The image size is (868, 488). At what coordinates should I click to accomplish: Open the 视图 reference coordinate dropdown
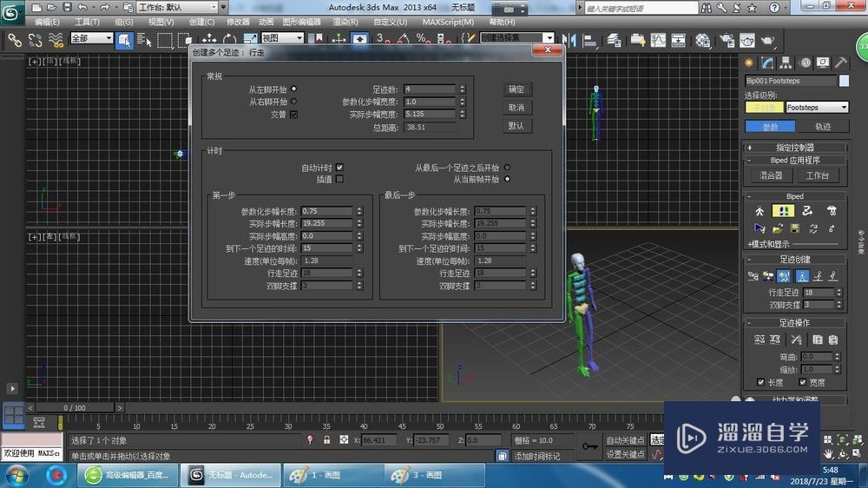(282, 37)
